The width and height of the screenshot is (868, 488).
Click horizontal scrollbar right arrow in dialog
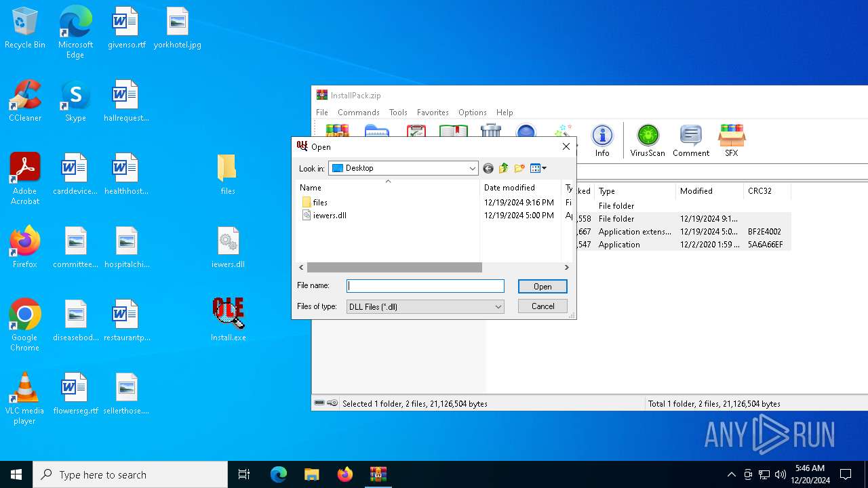tap(566, 268)
